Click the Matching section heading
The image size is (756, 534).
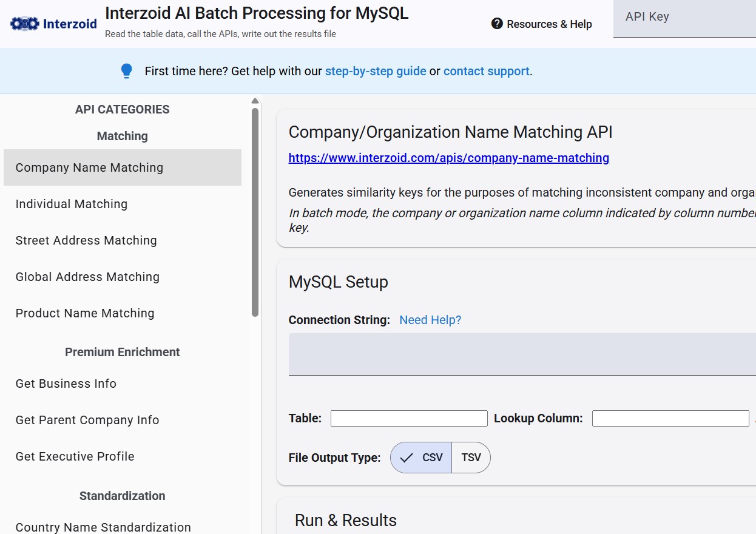[x=123, y=136]
